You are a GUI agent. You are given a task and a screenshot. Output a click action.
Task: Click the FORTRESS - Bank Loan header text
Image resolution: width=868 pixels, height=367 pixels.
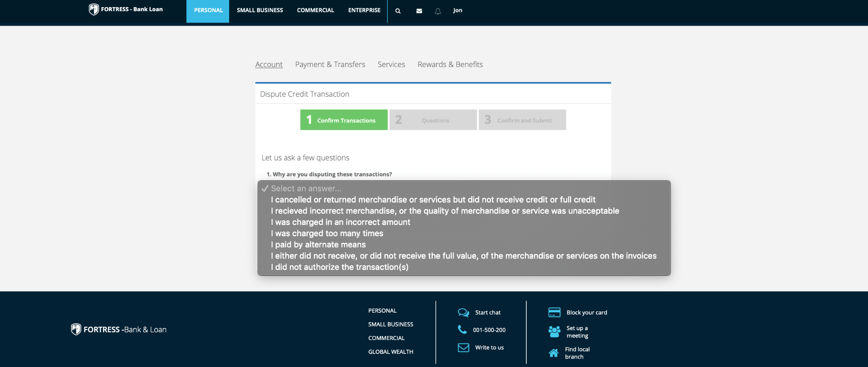pyautogui.click(x=132, y=9)
